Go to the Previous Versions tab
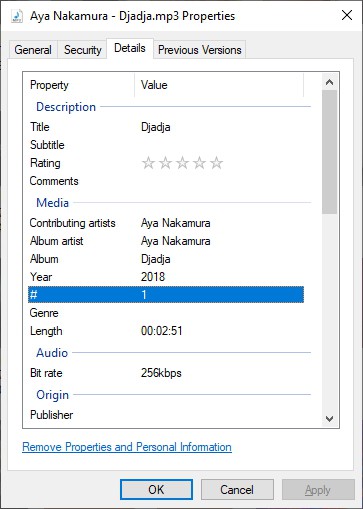The width and height of the screenshot is (363, 509). [199, 50]
